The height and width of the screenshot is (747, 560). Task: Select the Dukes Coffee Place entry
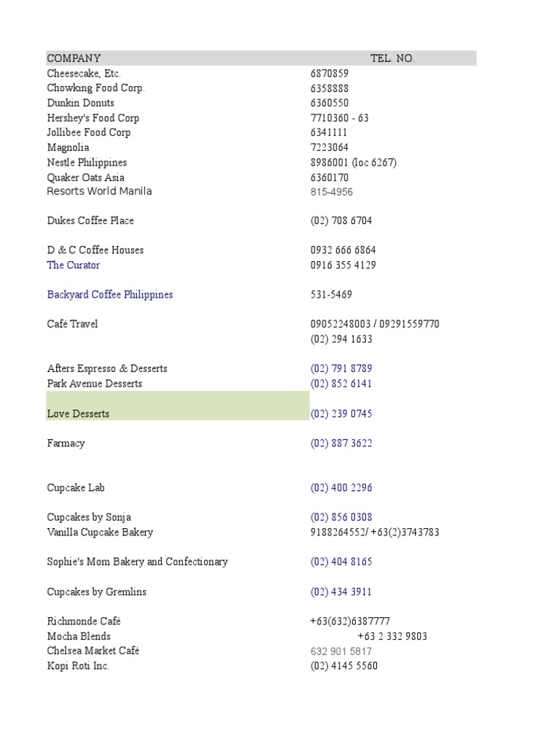[x=90, y=221]
